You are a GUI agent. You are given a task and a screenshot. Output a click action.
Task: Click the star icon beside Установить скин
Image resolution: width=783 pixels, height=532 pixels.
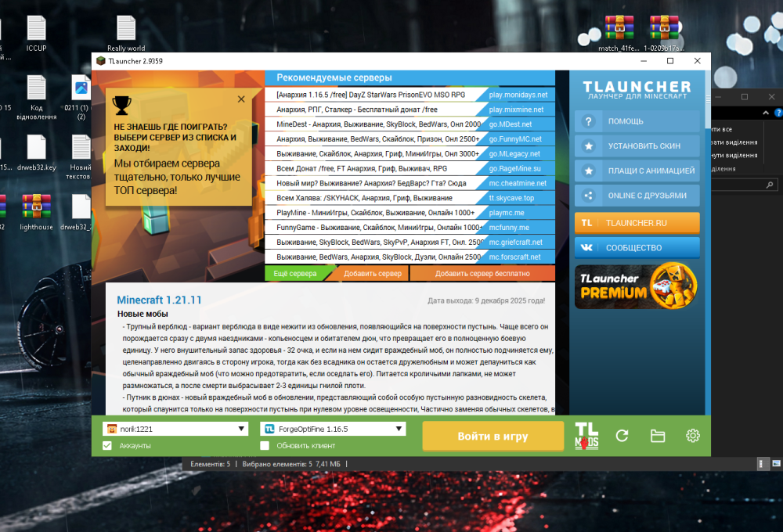point(588,146)
